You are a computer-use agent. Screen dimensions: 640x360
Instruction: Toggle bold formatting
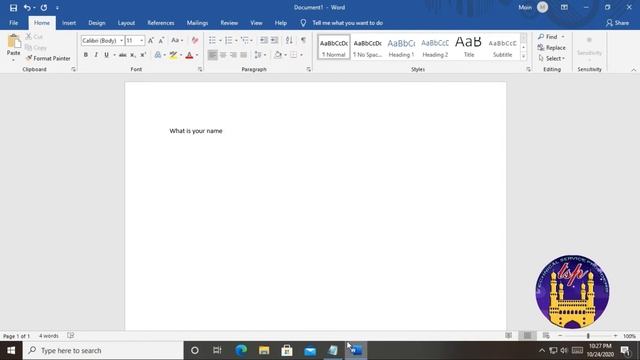[86, 55]
